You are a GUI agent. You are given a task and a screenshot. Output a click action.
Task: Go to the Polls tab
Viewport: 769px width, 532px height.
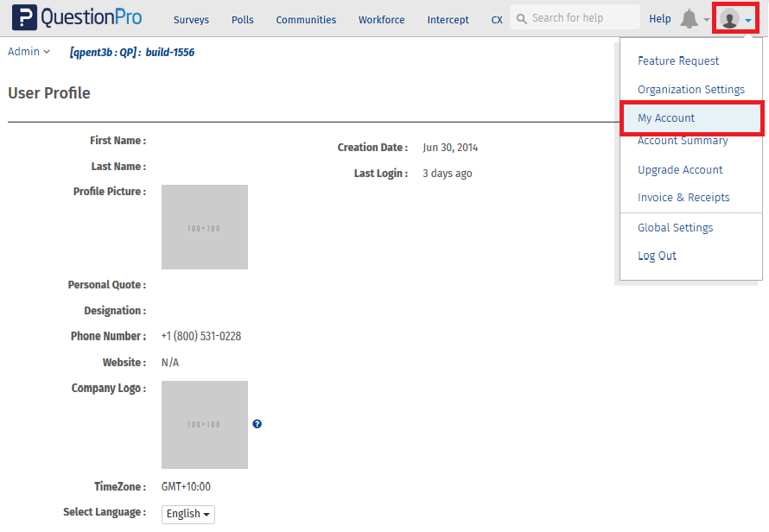[243, 20]
